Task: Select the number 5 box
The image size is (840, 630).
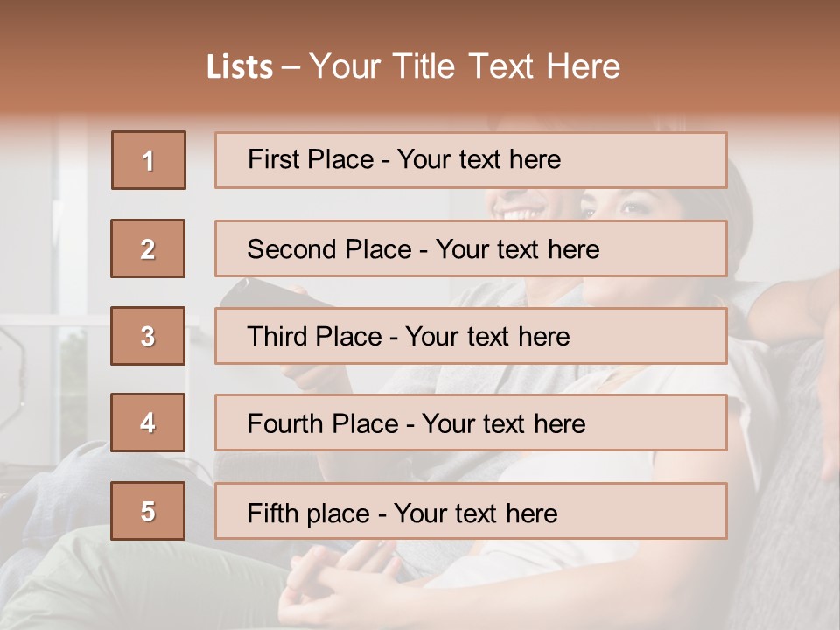Action: click(148, 511)
